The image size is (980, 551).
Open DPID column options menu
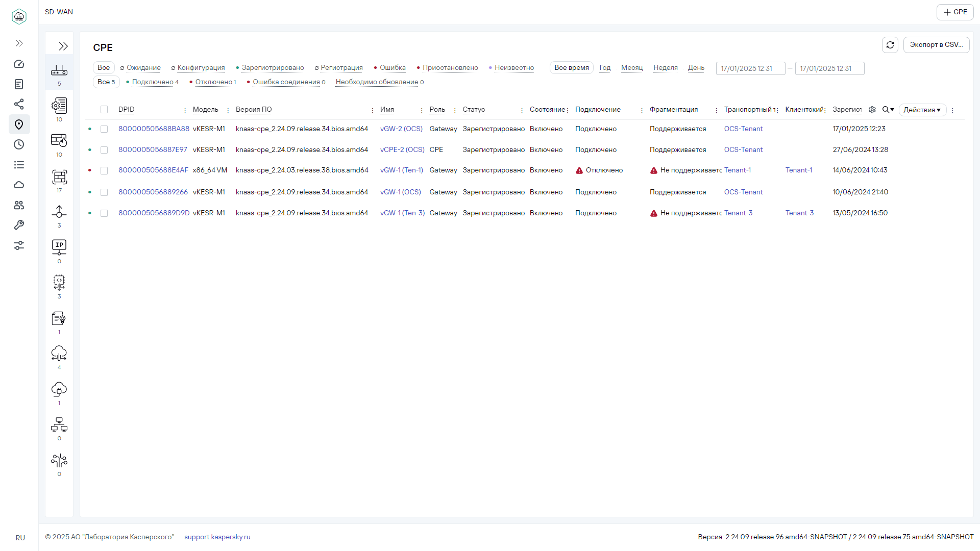tap(185, 110)
